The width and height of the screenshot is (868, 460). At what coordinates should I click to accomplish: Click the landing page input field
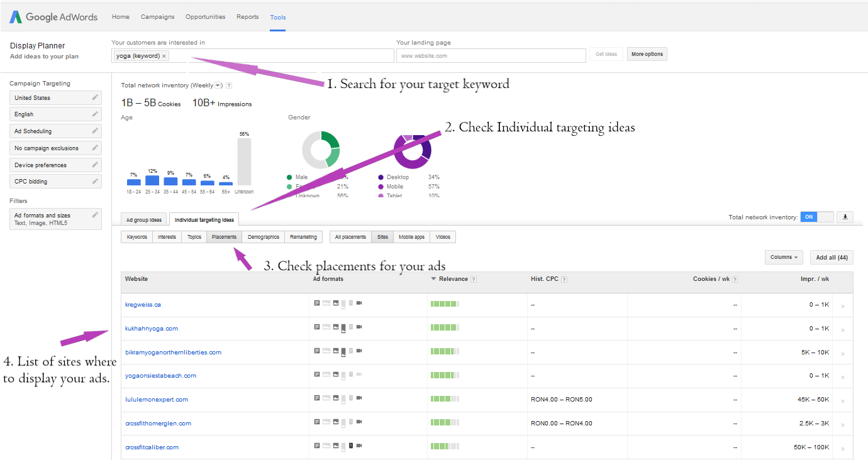[491, 55]
